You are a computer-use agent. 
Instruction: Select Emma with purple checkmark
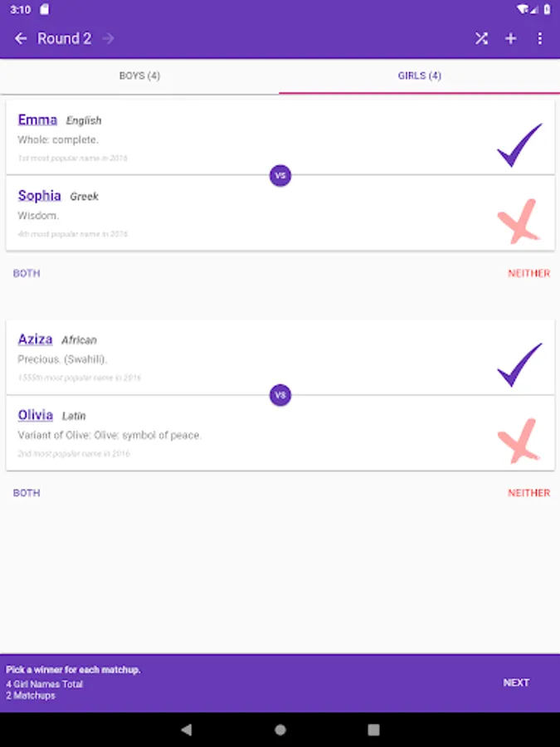[x=519, y=144]
